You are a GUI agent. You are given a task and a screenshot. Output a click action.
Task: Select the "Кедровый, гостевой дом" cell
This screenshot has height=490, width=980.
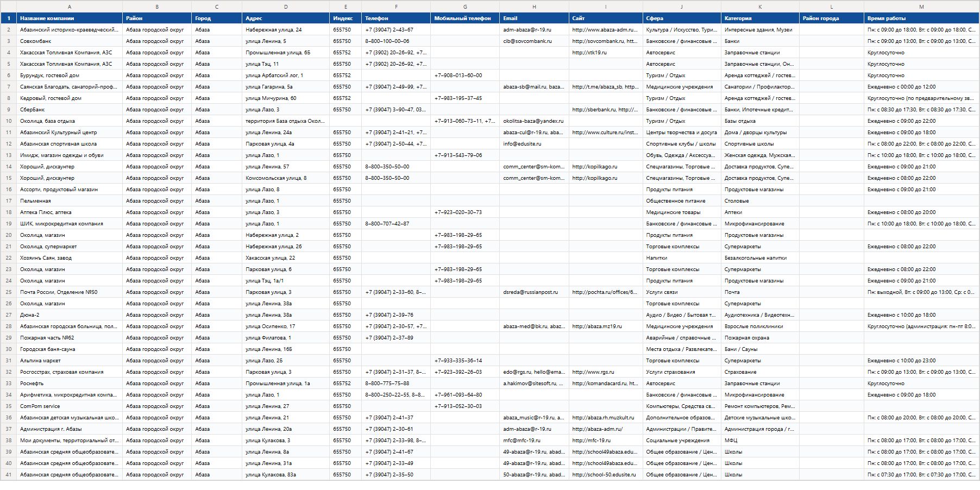coord(70,98)
